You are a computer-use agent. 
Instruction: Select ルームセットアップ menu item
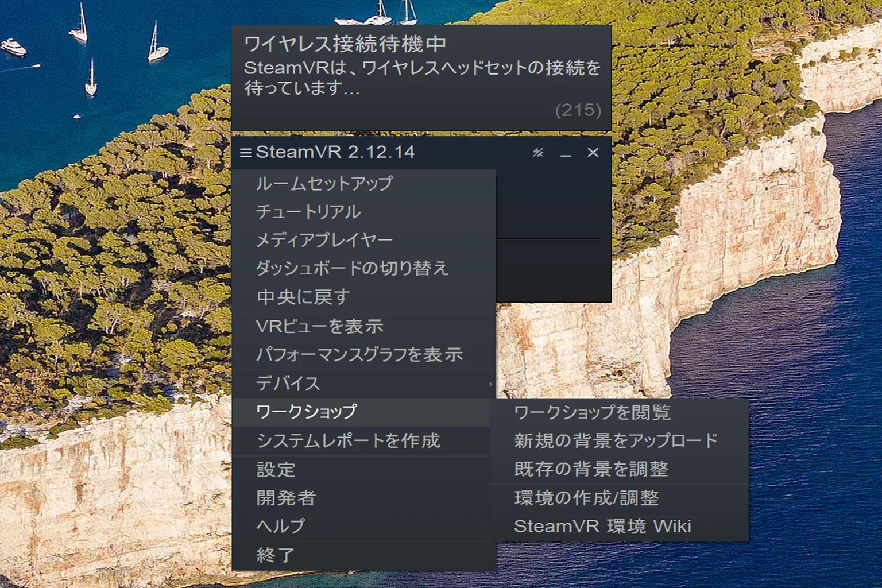[364, 184]
